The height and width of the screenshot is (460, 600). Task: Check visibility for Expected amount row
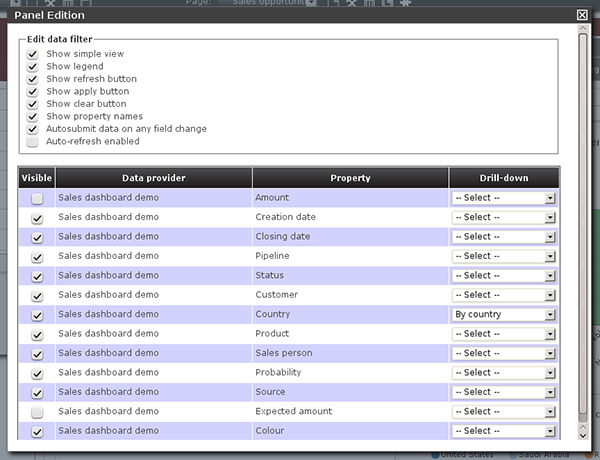click(37, 412)
